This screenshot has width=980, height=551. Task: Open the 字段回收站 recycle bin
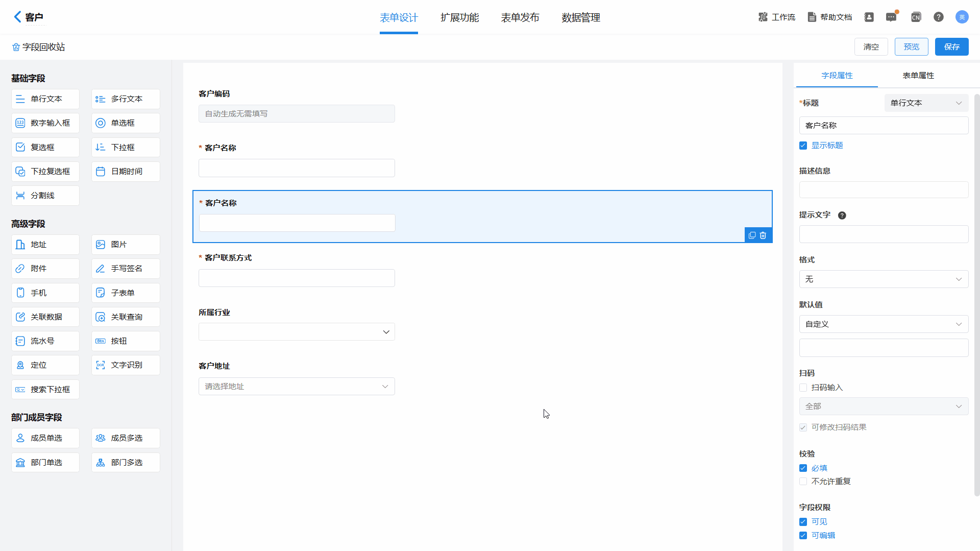point(39,47)
